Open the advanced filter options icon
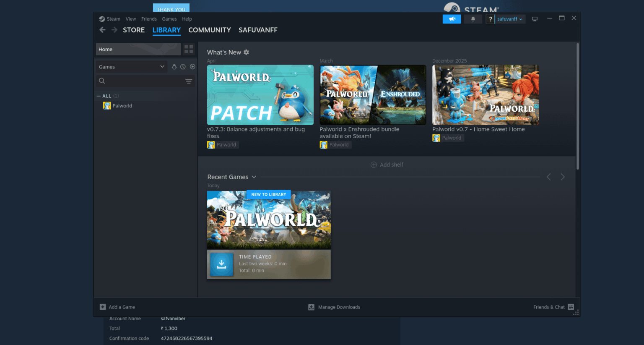 (189, 81)
